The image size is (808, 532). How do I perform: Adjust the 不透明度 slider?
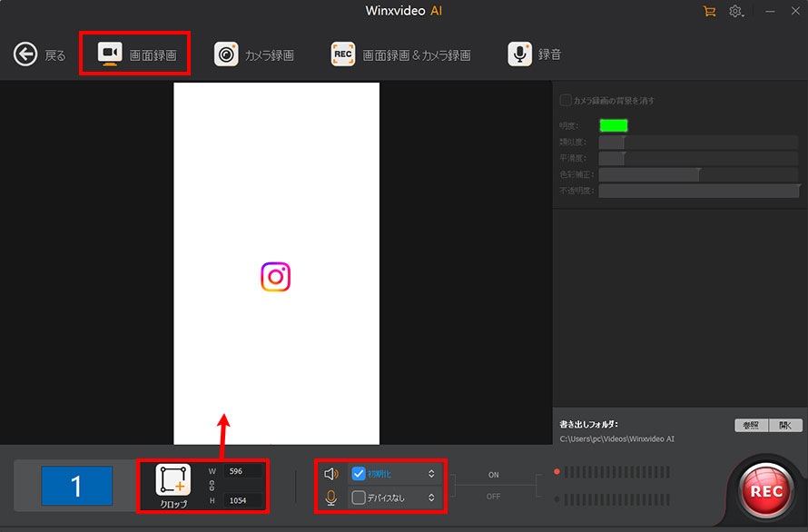pyautogui.click(x=698, y=191)
